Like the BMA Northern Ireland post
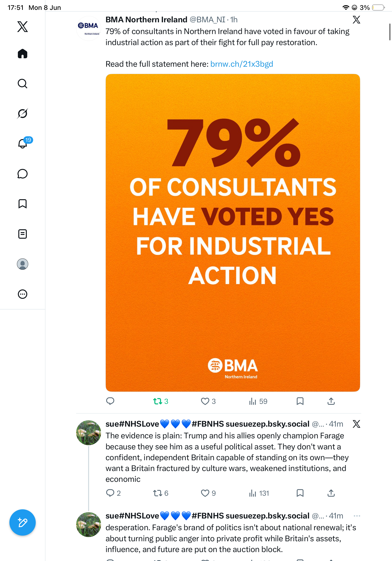The height and width of the screenshot is (561, 392). pyautogui.click(x=208, y=401)
